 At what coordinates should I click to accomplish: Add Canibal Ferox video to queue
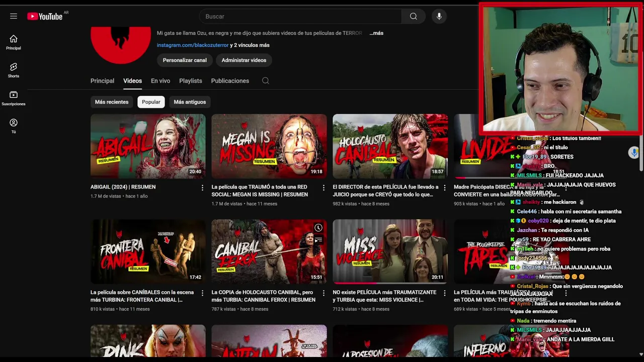pos(318,240)
